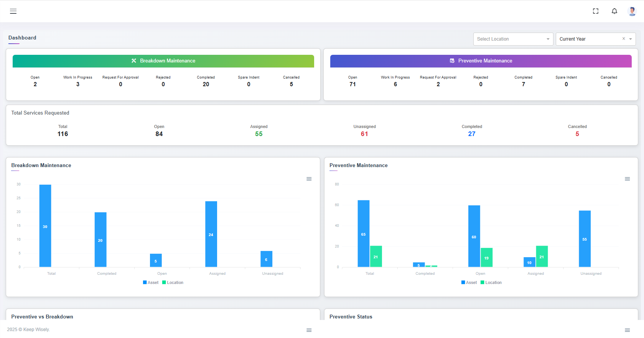
Task: Click the 2025 © Keep Wisely footer text
Action: pos(28,330)
